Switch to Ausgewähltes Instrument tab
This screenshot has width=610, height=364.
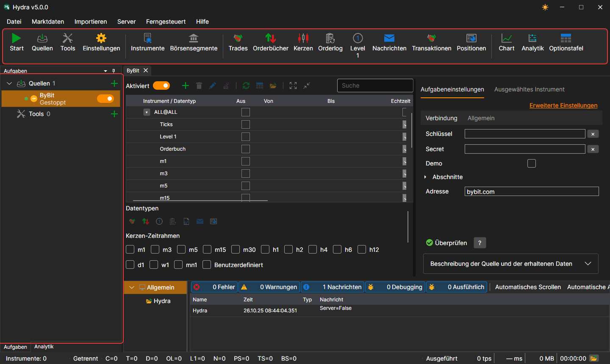click(x=530, y=89)
